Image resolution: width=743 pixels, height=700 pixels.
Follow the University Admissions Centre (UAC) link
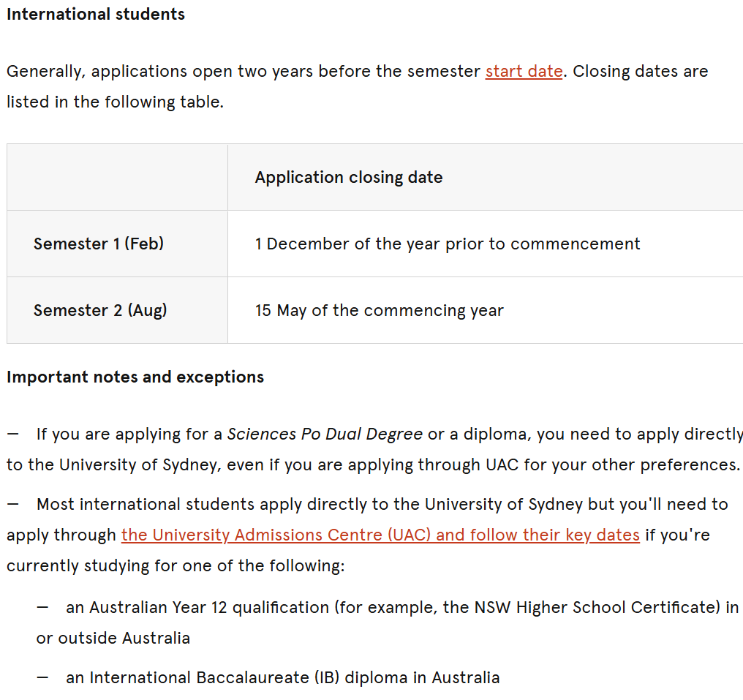(380, 535)
